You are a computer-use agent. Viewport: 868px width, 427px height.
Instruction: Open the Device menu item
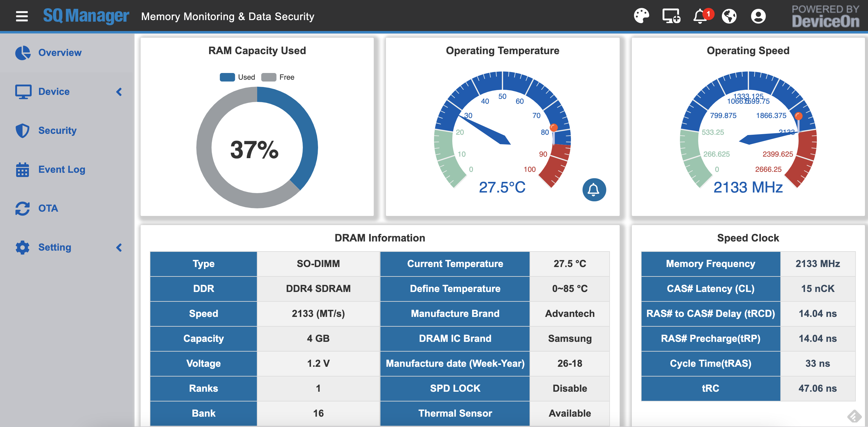point(54,92)
